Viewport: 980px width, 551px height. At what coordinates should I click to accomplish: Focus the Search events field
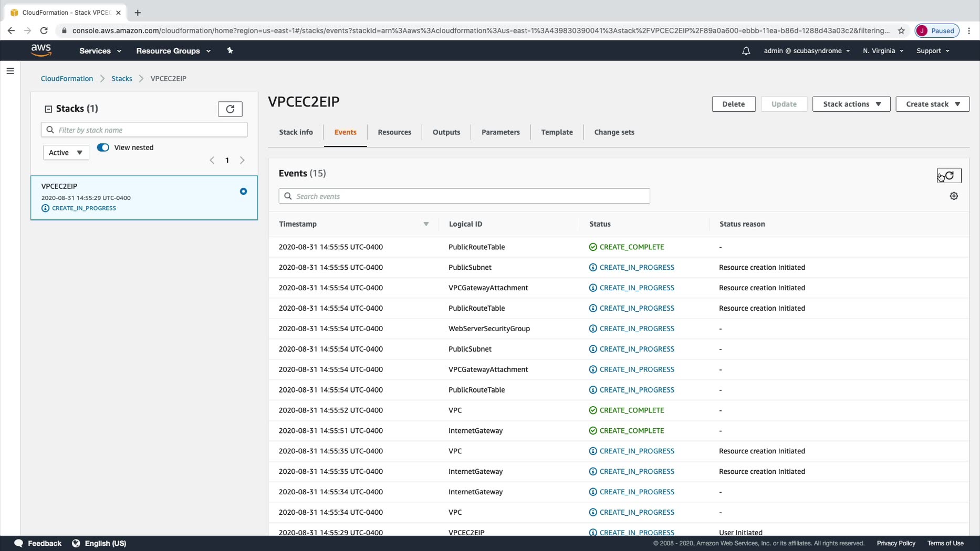tap(464, 196)
